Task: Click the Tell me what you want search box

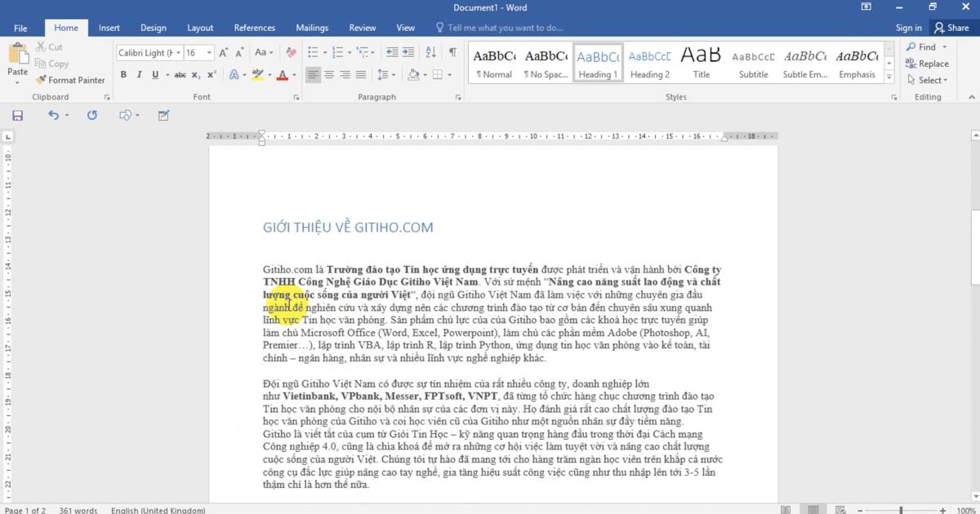Action: (x=505, y=28)
